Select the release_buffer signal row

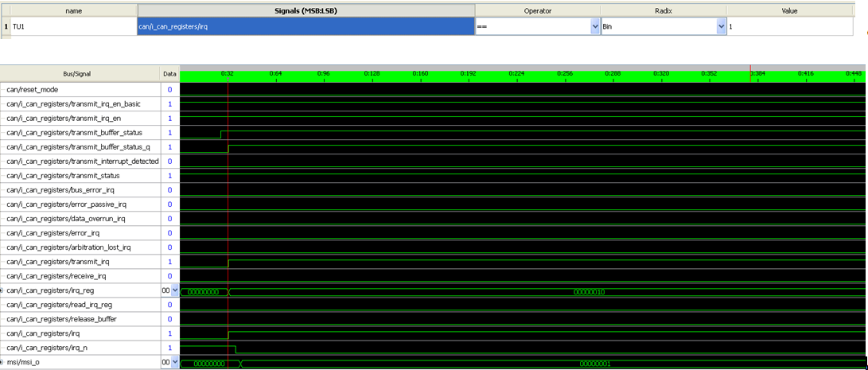[61, 319]
